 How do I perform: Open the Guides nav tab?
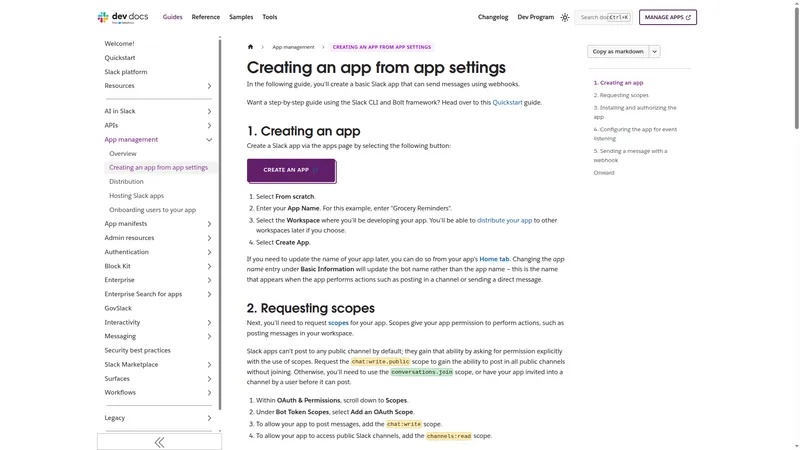point(172,17)
